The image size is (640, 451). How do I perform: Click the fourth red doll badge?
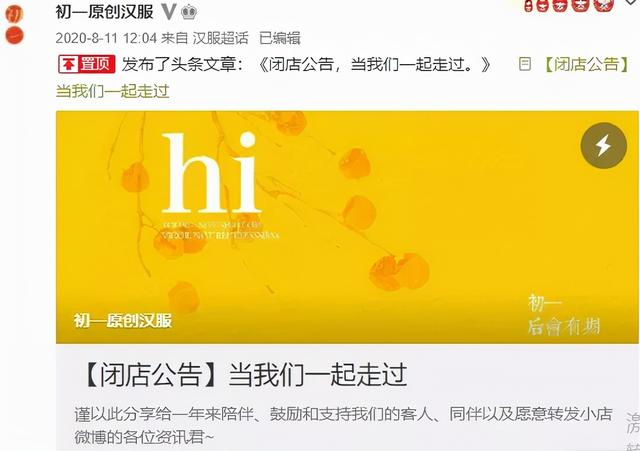tap(580, 5)
